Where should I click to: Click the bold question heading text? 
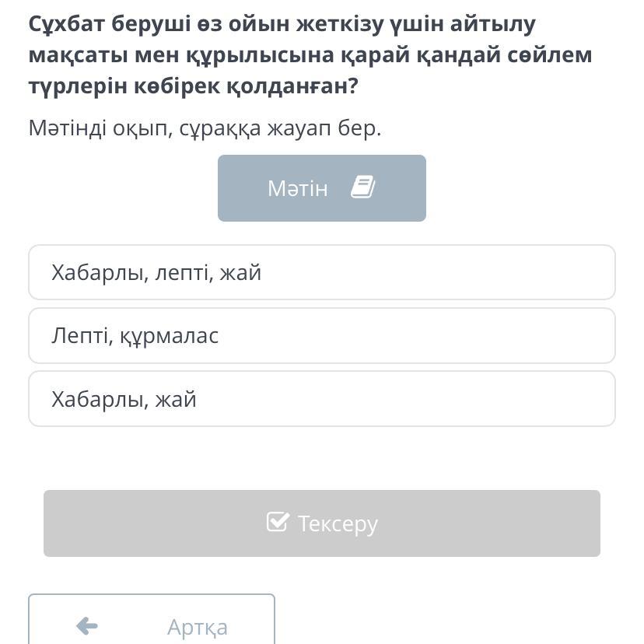pos(310,55)
